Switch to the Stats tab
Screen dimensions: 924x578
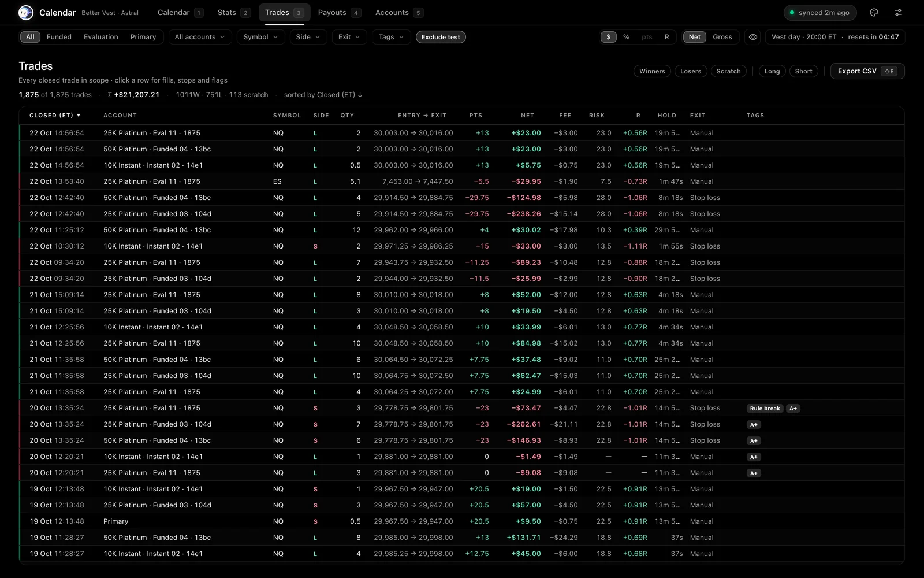point(233,13)
